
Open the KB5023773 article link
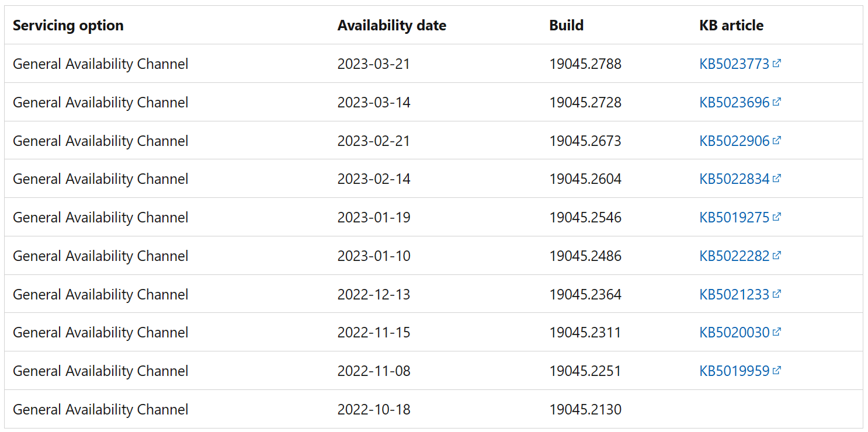click(x=734, y=64)
